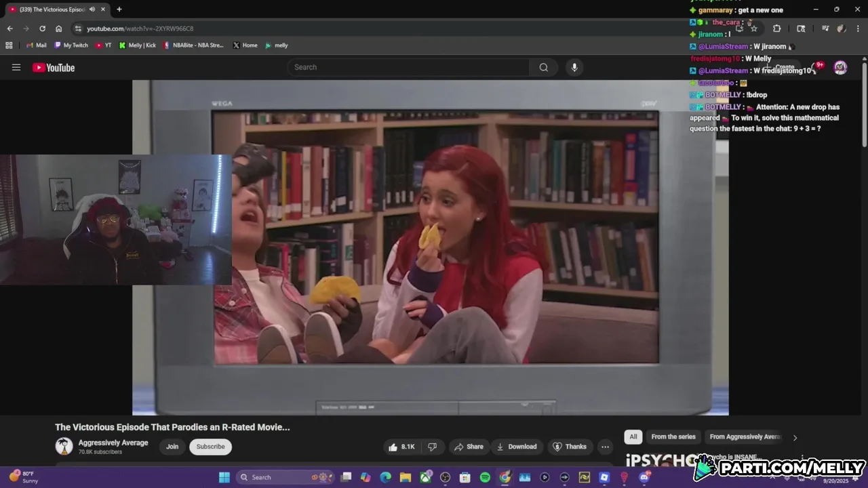Open the YouTube guide hamburger menu
The width and height of the screenshot is (868, 488).
click(16, 67)
